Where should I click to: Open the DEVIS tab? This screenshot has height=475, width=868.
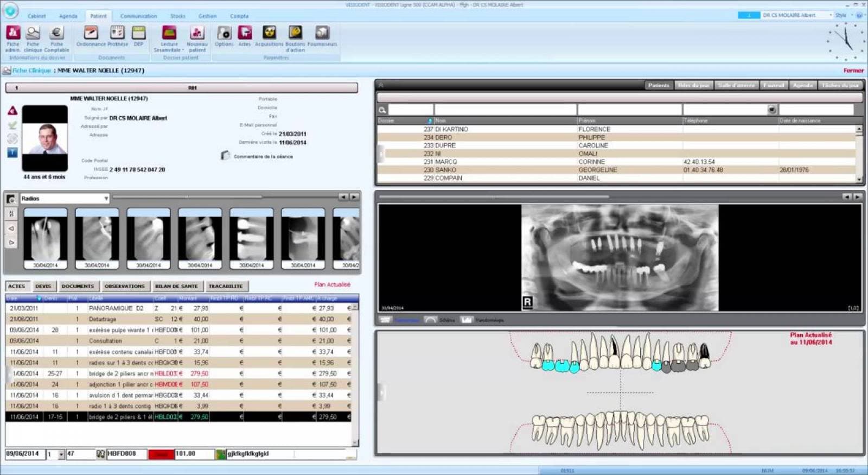(x=43, y=286)
